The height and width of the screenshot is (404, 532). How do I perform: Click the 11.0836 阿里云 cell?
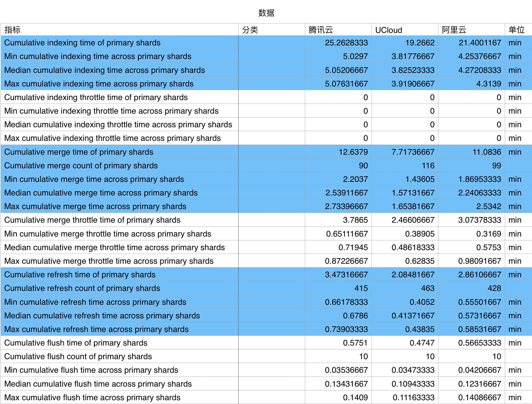tap(471, 152)
